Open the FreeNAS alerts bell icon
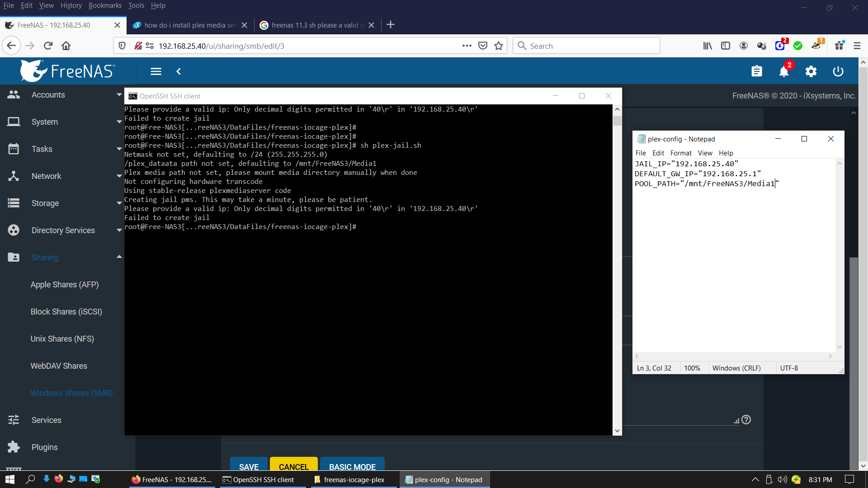This screenshot has width=868, height=488. [784, 71]
